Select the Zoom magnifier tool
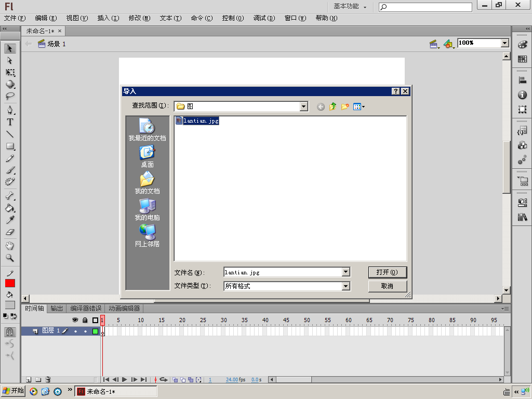Viewport: 532px width, 399px height. (10, 258)
